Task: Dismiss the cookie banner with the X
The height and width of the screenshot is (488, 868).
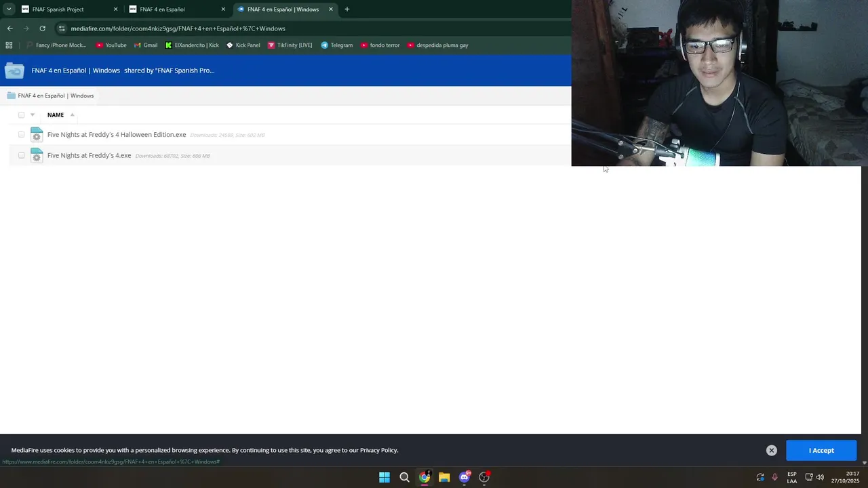Action: (771, 450)
